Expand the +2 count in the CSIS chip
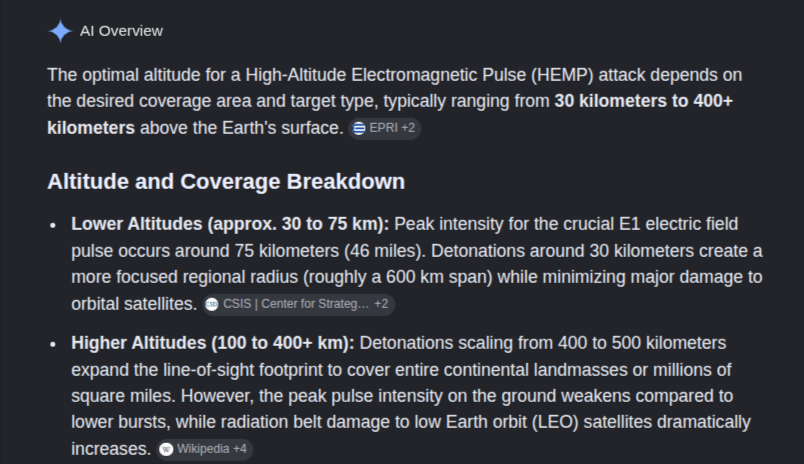The width and height of the screenshot is (804, 464). (381, 304)
